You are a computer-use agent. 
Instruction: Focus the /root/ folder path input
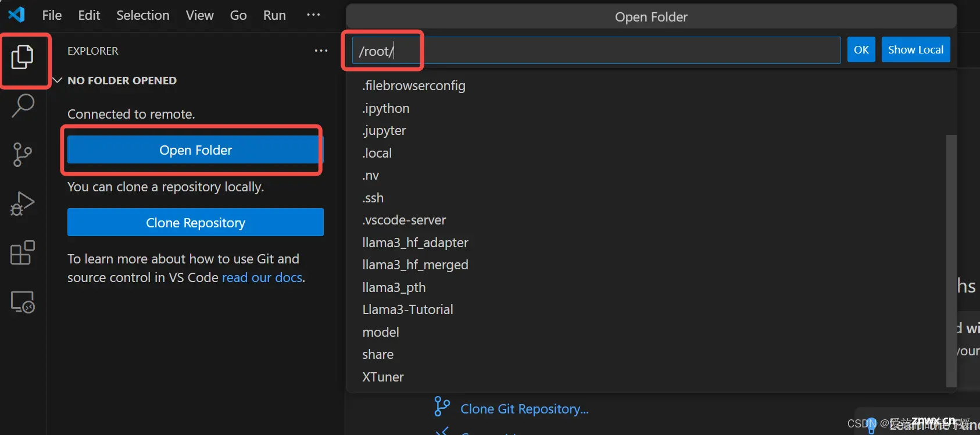(596, 51)
